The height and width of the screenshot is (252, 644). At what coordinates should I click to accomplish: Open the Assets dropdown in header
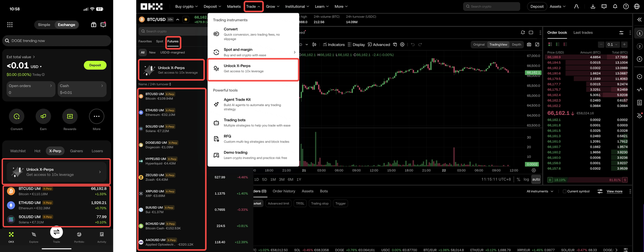558,6
